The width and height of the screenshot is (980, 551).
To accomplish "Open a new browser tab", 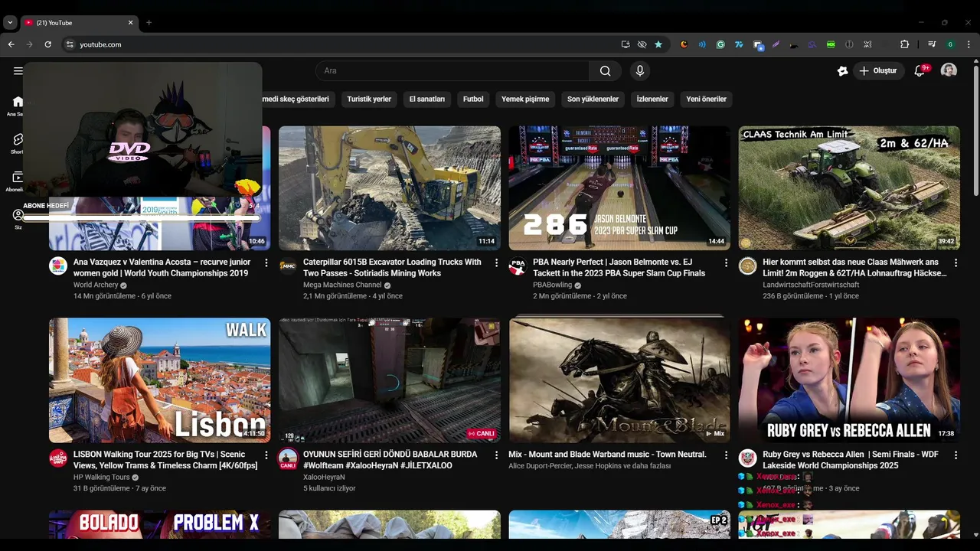I will 149,23.
